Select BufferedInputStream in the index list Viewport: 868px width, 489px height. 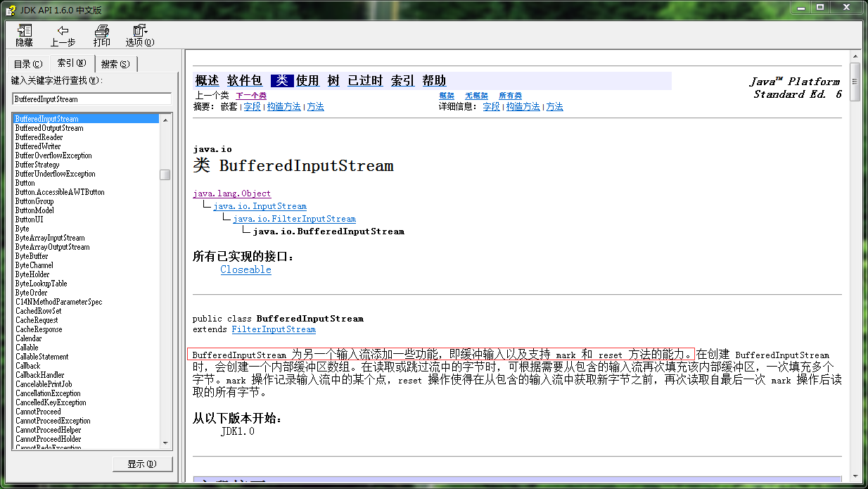pyautogui.click(x=87, y=119)
